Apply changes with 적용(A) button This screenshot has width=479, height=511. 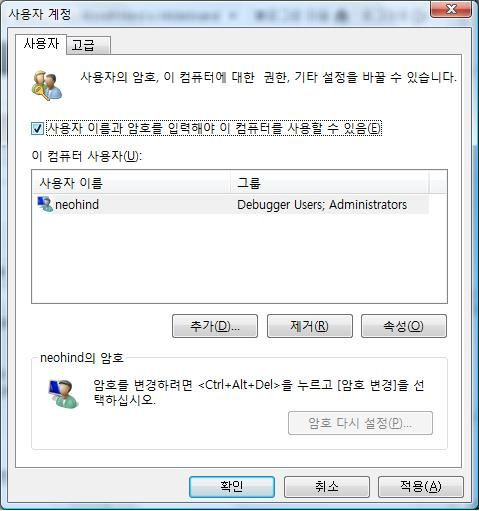[x=421, y=487]
